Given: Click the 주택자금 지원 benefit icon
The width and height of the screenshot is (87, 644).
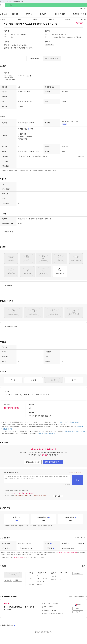Looking at the screenshot, I should click(x=11, y=271).
